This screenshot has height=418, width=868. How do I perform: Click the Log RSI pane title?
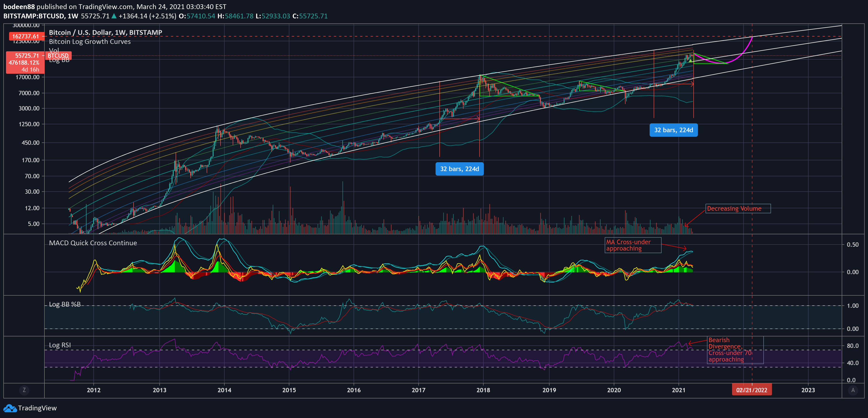(x=60, y=345)
